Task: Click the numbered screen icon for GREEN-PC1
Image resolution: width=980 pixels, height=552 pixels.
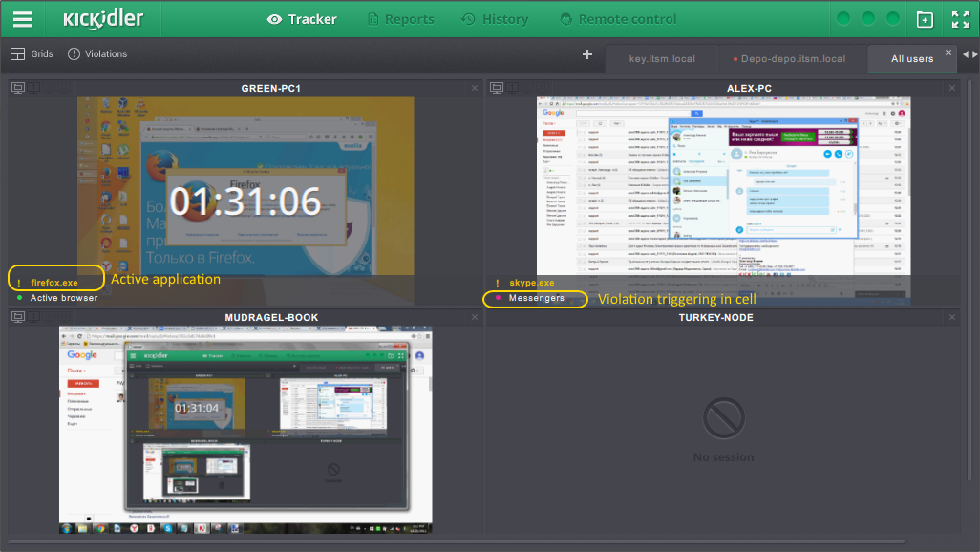Action: point(33,88)
